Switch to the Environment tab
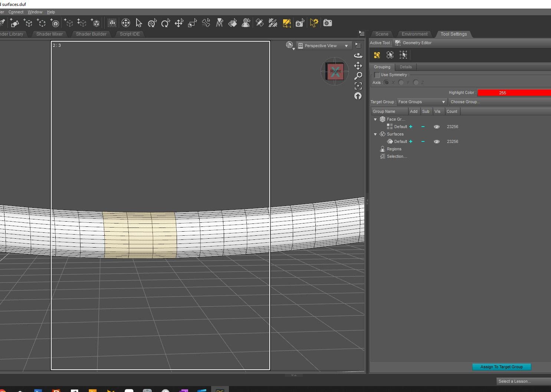Image resolution: width=551 pixels, height=392 pixels. tap(414, 34)
